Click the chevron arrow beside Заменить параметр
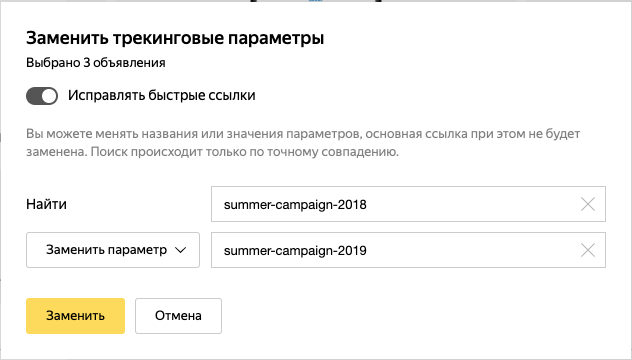The width and height of the screenshot is (632, 360). 180,250
